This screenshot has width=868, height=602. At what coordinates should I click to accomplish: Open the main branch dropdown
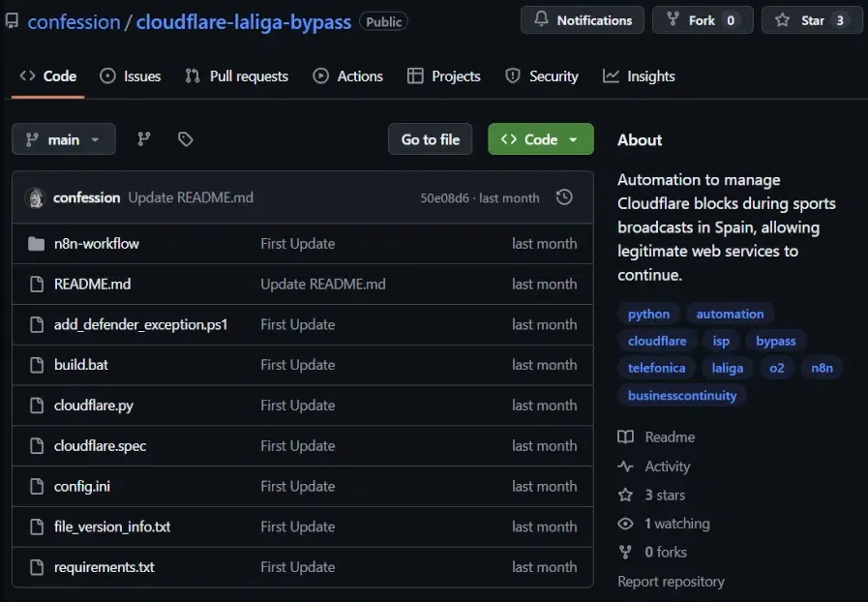(64, 139)
